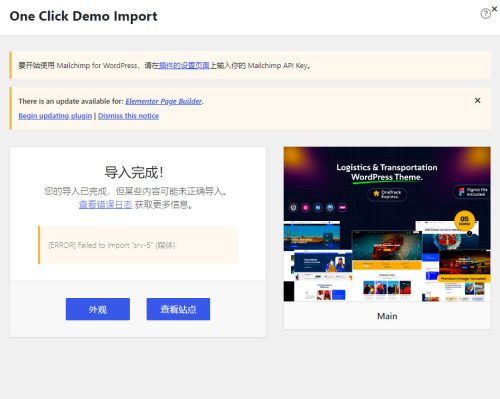The image size is (500, 399).
Task: Select the Logistics theme preview thumbnail
Action: pos(387,224)
